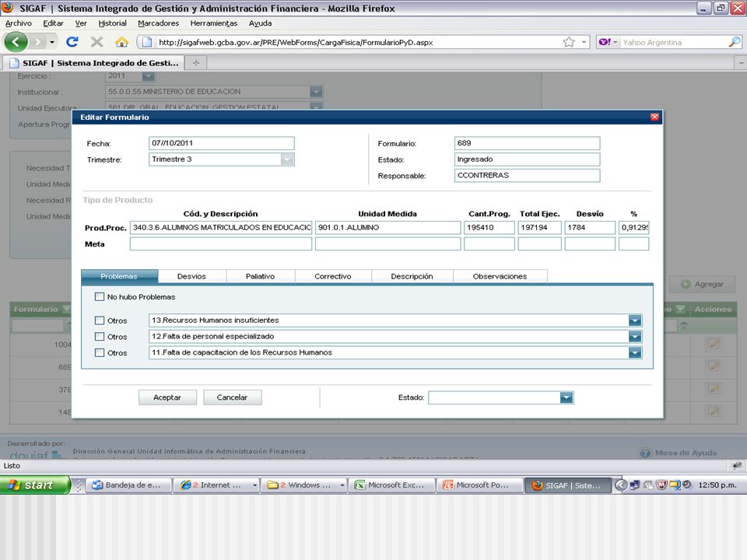The width and height of the screenshot is (747, 560).
Task: Click the Firefox forward arrow button
Action: tap(37, 42)
